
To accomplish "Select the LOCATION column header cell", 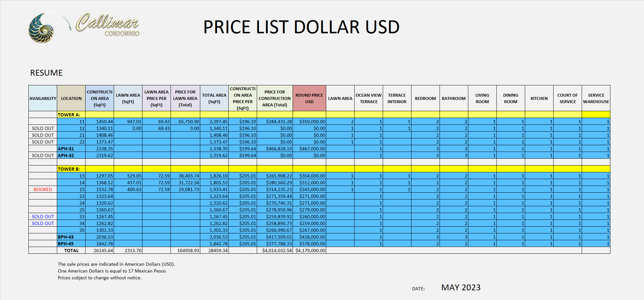I will (71, 99).
